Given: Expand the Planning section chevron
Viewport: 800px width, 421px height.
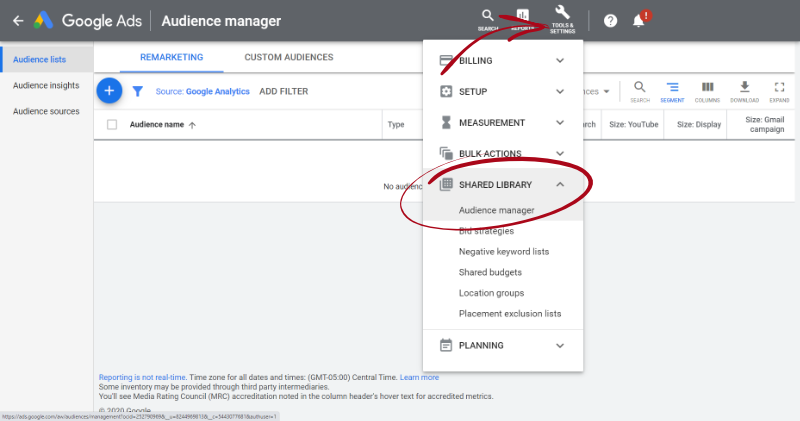Looking at the screenshot, I should click(560, 345).
